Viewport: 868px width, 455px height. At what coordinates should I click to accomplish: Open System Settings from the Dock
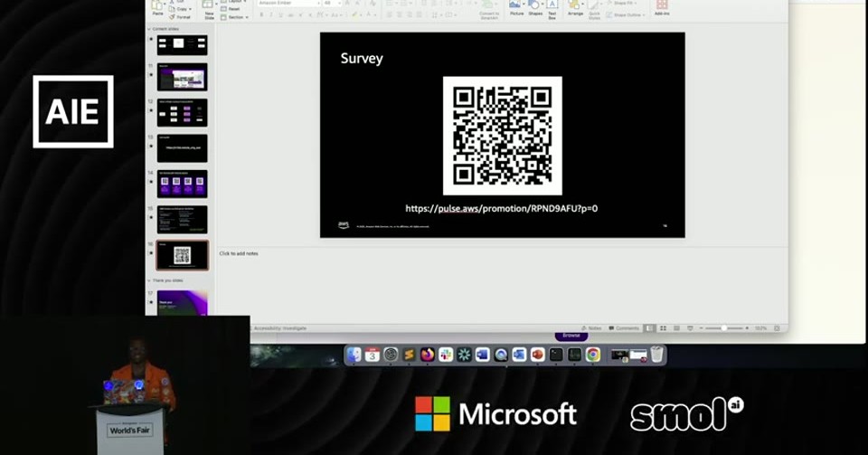tap(391, 355)
